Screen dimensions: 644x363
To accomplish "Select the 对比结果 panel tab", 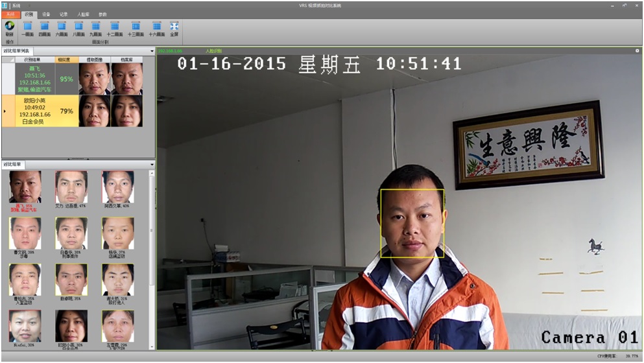I will click(12, 164).
